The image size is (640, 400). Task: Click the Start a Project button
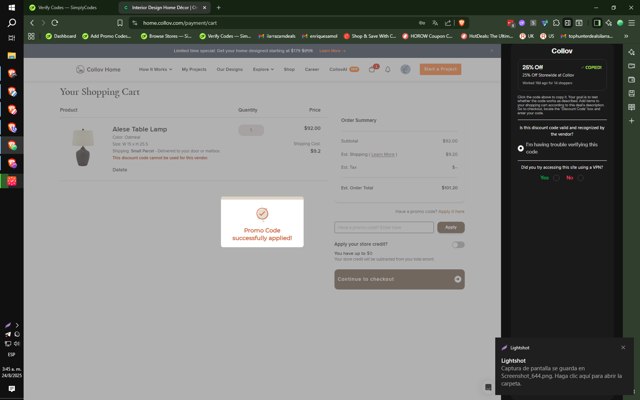[440, 69]
